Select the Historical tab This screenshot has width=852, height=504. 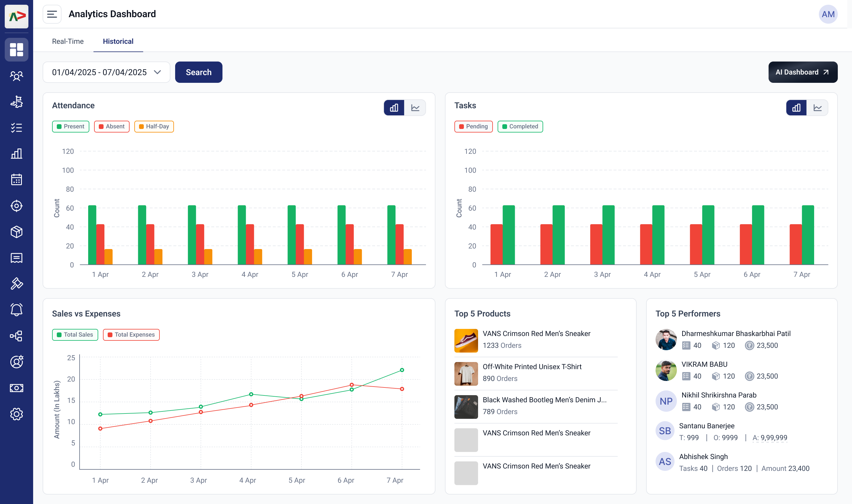pos(118,41)
